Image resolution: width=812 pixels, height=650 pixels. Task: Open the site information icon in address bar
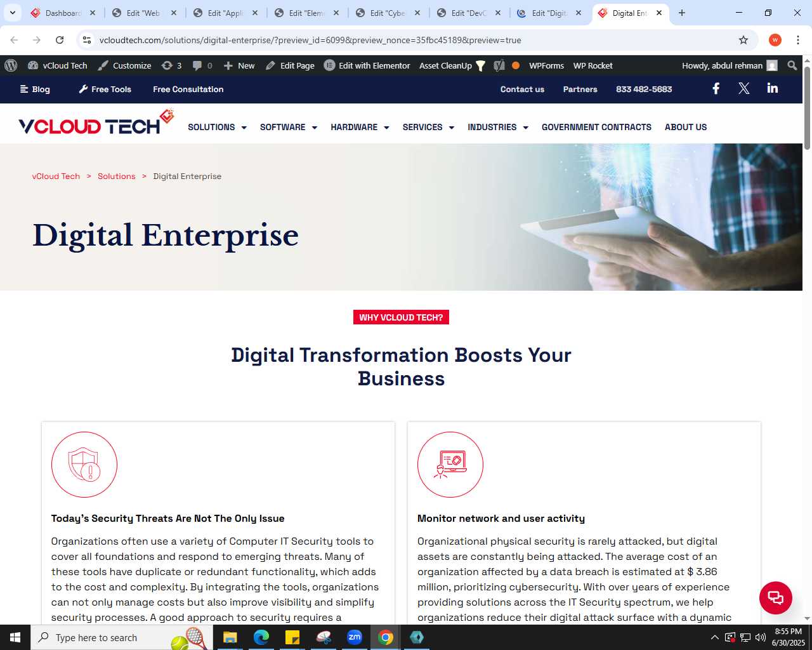[87, 40]
